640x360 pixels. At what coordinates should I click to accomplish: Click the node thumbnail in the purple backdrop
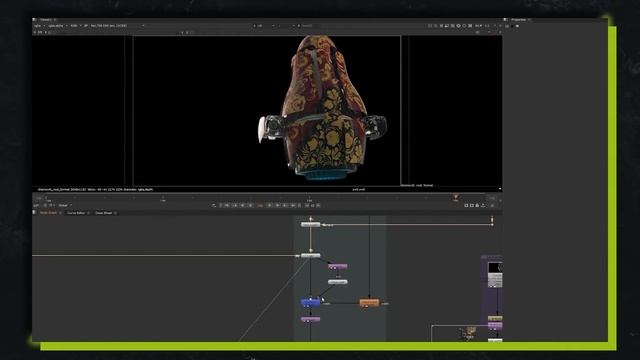coord(495,268)
